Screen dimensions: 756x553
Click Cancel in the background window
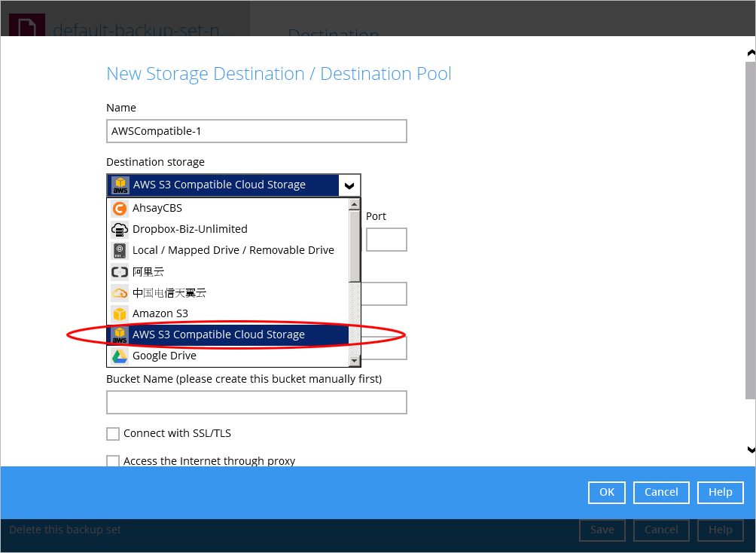pos(661,530)
